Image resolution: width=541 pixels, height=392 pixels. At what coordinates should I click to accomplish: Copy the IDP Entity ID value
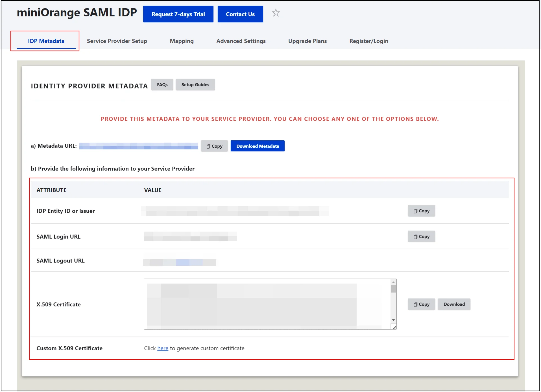click(x=421, y=211)
